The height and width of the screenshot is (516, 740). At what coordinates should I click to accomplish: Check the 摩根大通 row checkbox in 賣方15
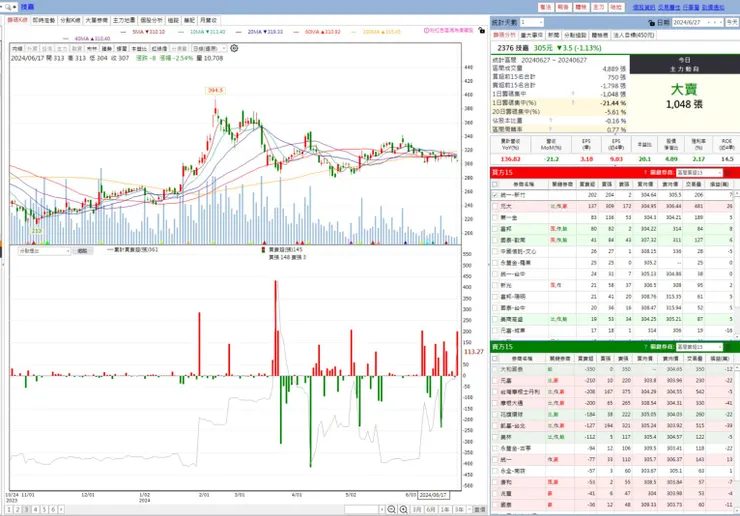point(495,403)
